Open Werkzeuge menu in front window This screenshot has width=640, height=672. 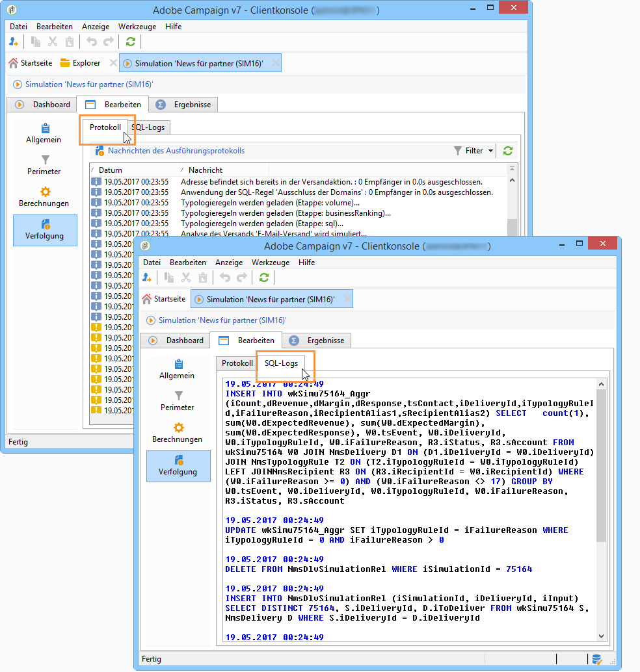pyautogui.click(x=270, y=263)
